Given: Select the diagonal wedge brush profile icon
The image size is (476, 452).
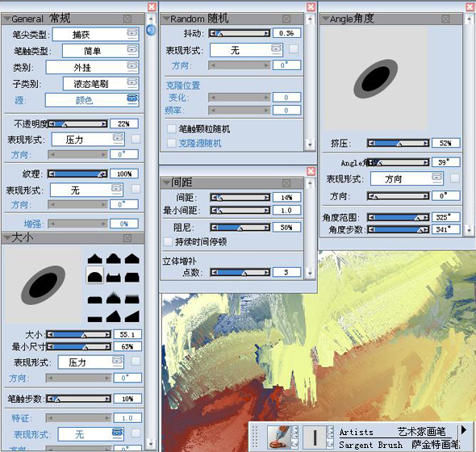Looking at the screenshot, I should pos(132,316).
